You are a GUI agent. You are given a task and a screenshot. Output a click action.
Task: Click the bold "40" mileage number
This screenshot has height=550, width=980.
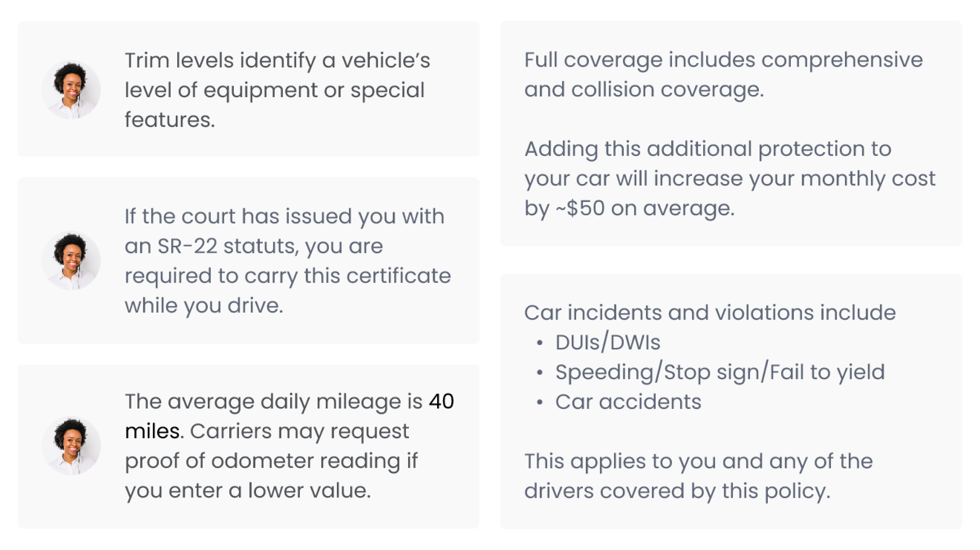[441, 401]
